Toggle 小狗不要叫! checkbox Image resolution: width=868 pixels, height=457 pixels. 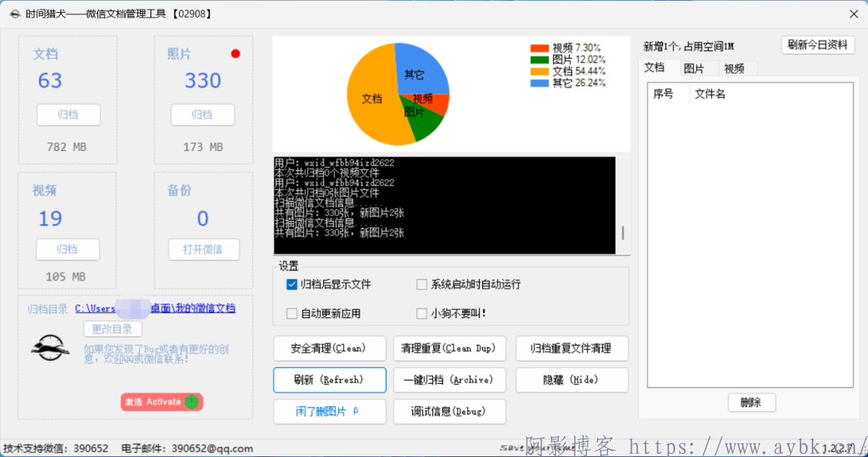421,314
